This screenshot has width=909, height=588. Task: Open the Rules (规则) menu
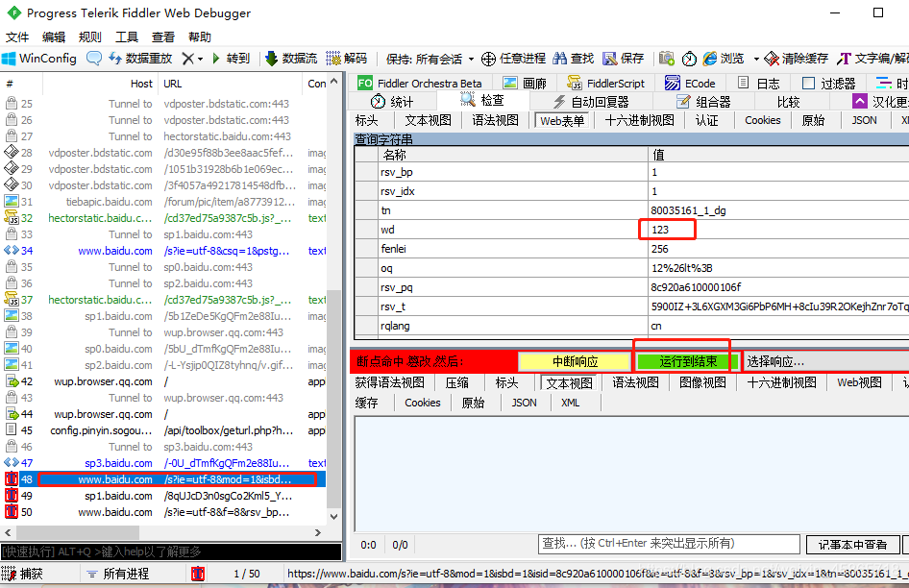(x=90, y=37)
